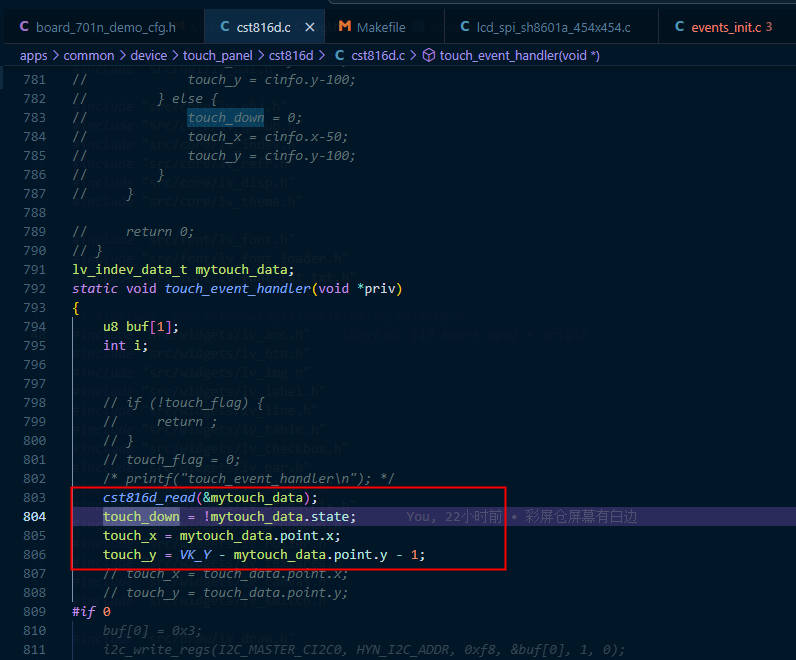Click 'touch_x' variable on line 805

(x=129, y=536)
